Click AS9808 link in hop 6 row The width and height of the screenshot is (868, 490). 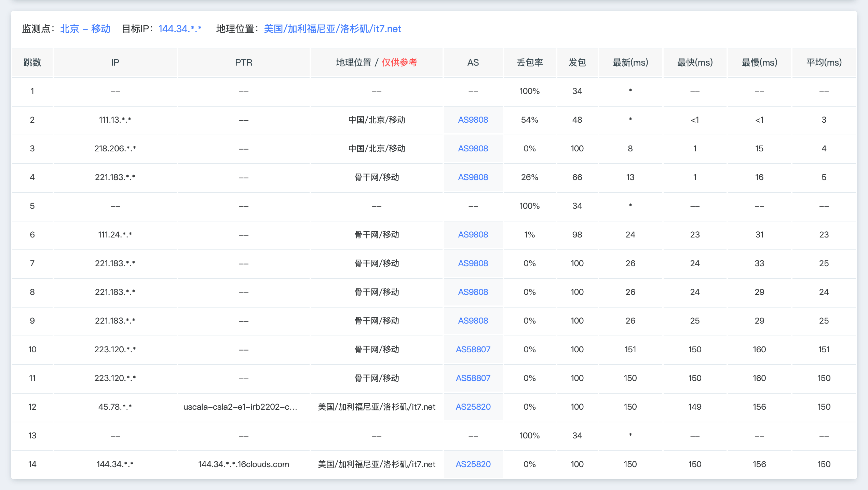(x=473, y=235)
